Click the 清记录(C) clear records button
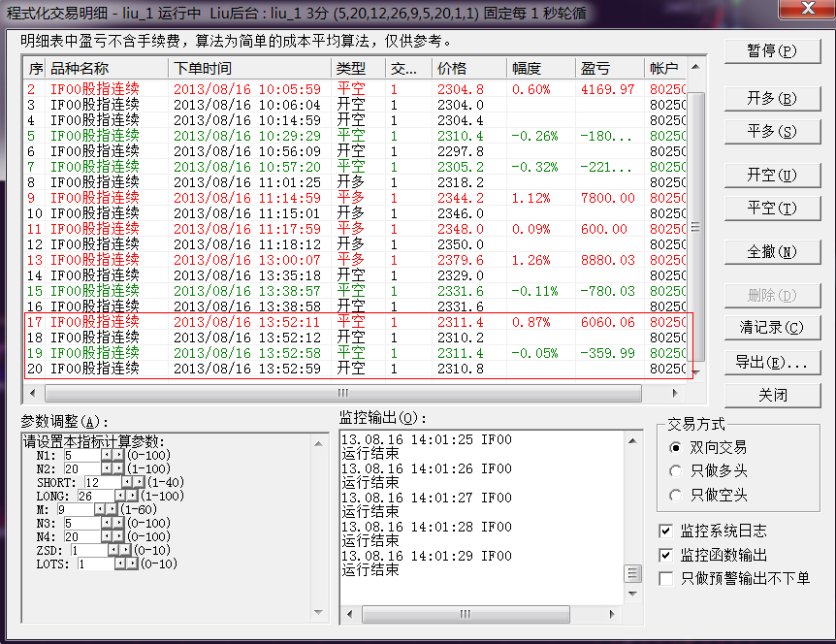This screenshot has height=644, width=836. tap(772, 328)
